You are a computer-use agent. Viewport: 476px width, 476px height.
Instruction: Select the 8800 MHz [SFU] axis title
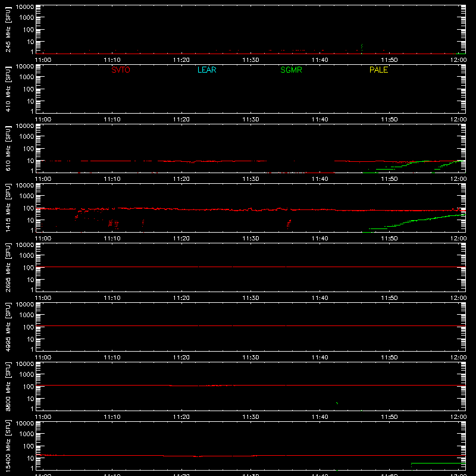[8, 386]
